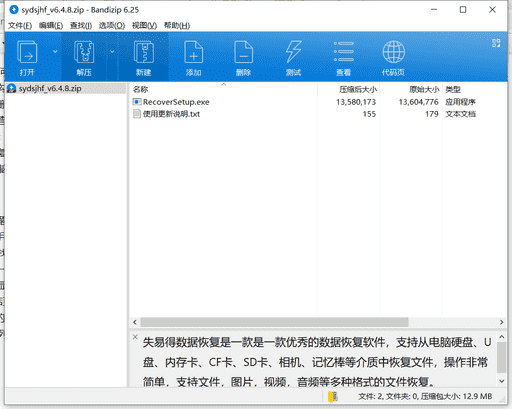Image resolution: width=512 pixels, height=409 pixels.
Task: Click compressed size value 155
Action: [x=369, y=114]
